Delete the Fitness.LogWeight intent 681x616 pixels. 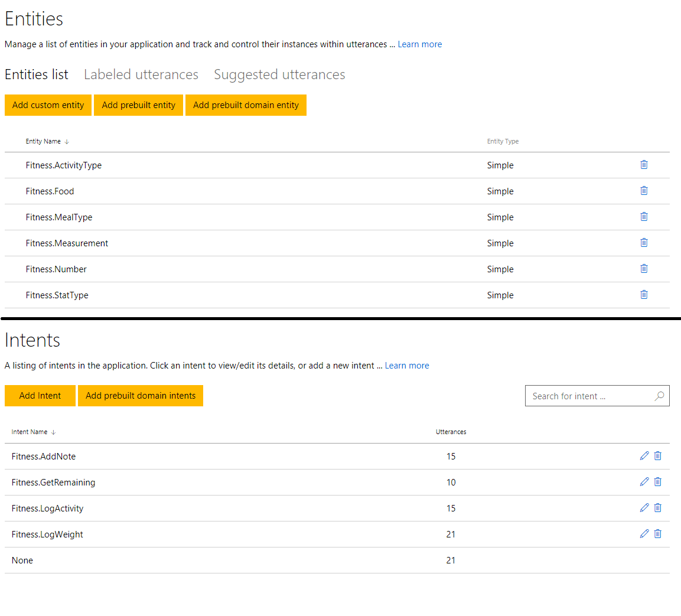pos(658,534)
